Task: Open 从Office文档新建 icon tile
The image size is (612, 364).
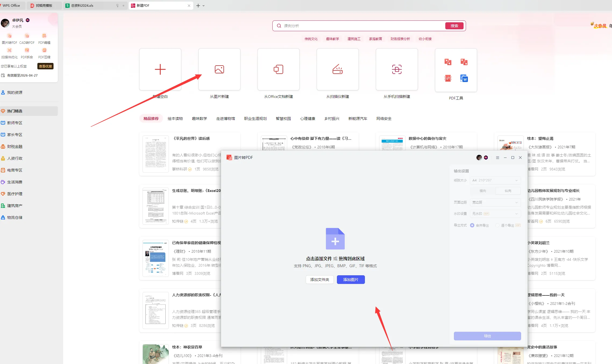Action: [278, 69]
